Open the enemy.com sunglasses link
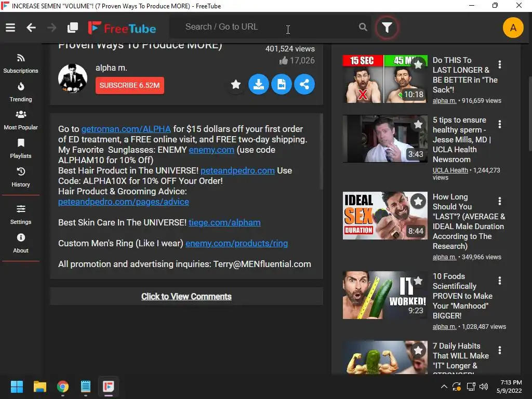This screenshot has height=399, width=532. [211, 150]
